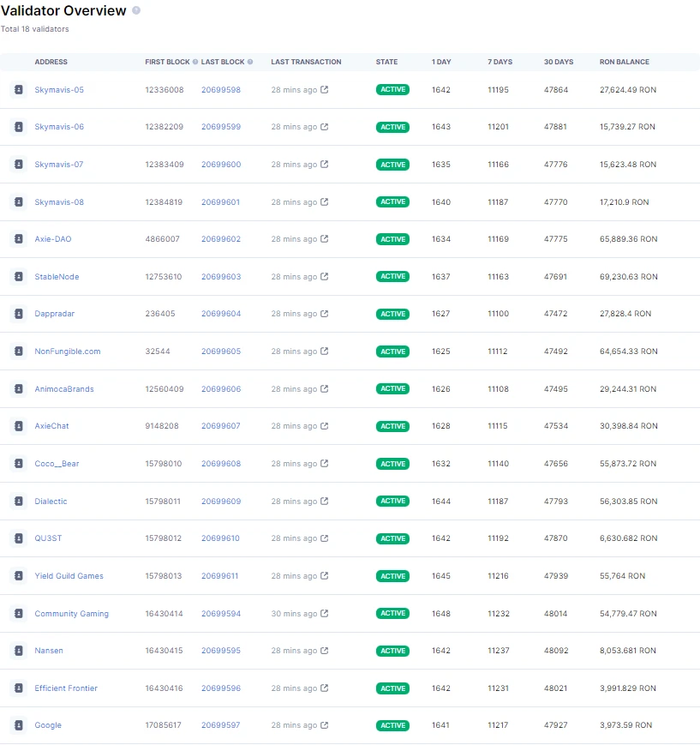Open last block 20699606
Viewport: 700px width, 745px height.
tap(221, 388)
